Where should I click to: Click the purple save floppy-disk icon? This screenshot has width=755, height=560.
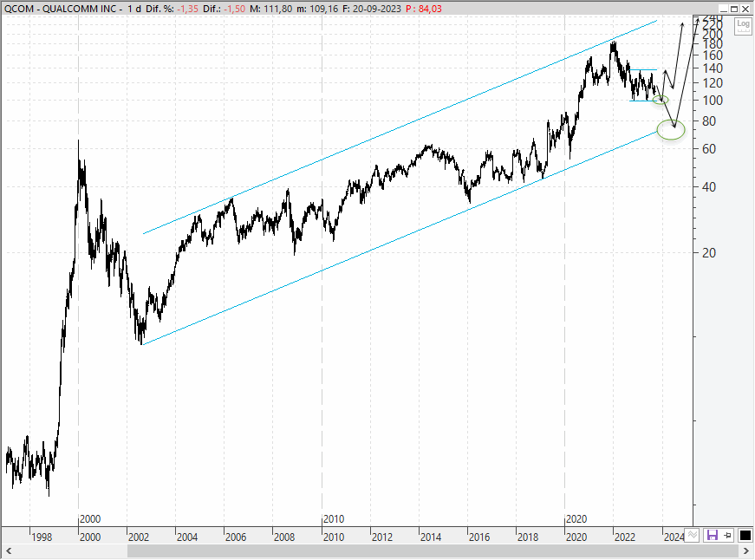[x=712, y=535]
